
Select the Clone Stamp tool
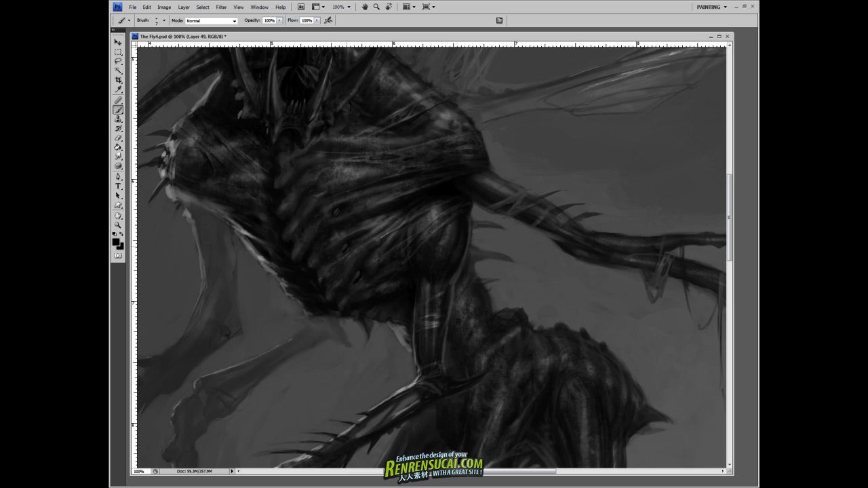pos(118,119)
